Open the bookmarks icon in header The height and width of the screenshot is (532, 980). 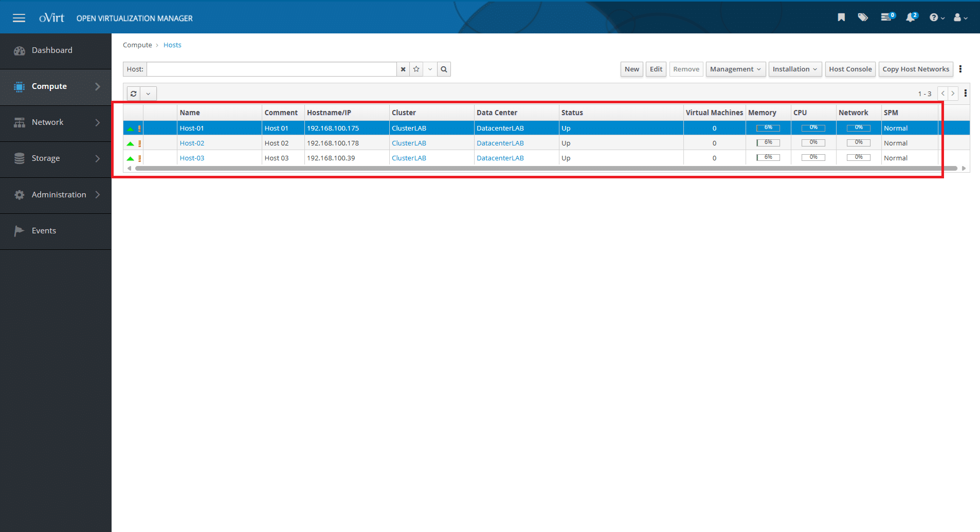click(x=841, y=17)
